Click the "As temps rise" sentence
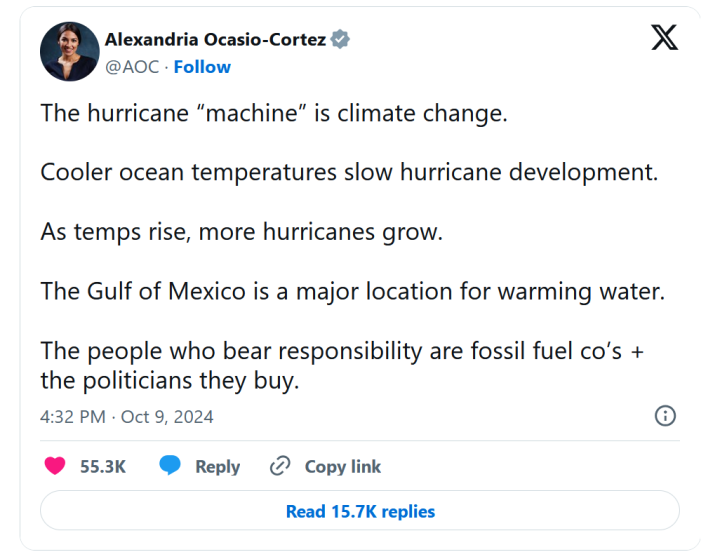The height and width of the screenshot is (559, 720). coord(241,231)
